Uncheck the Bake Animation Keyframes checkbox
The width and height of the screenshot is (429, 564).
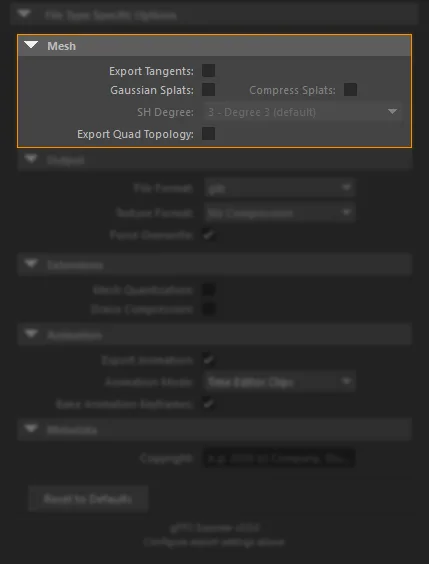pos(208,404)
